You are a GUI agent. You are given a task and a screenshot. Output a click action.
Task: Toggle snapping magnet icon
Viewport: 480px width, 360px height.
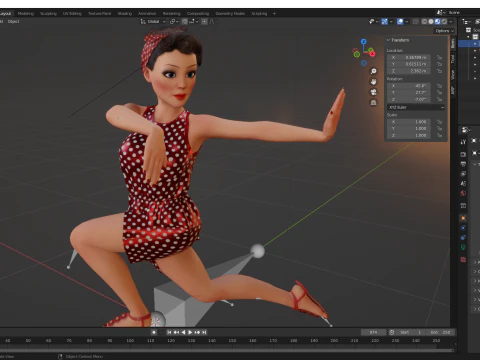tap(184, 21)
